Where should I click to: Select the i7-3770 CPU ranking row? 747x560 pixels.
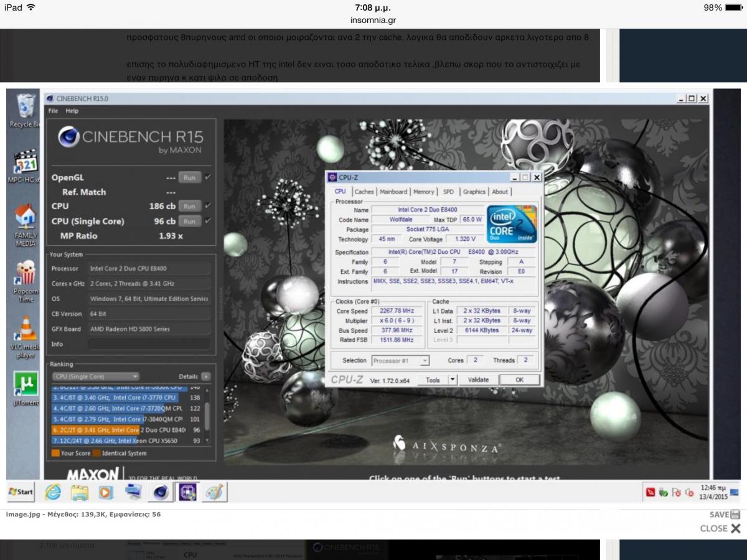click(x=127, y=397)
